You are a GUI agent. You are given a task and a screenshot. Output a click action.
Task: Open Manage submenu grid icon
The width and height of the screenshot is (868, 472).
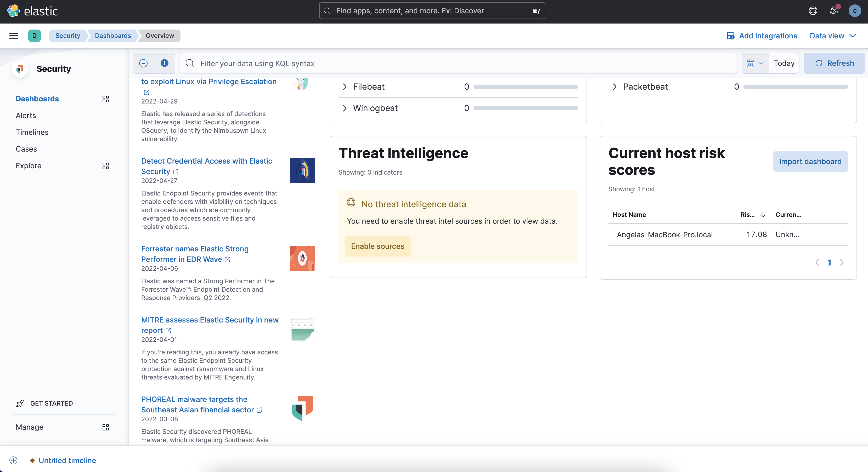pos(105,427)
